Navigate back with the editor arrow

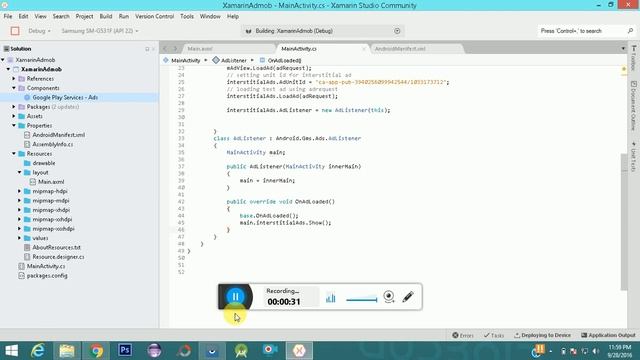165,49
